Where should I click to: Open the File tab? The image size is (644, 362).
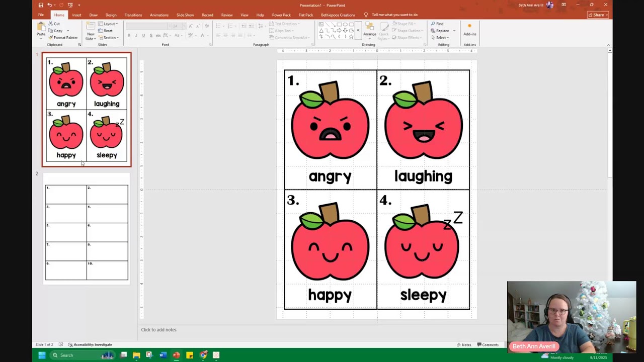(41, 15)
